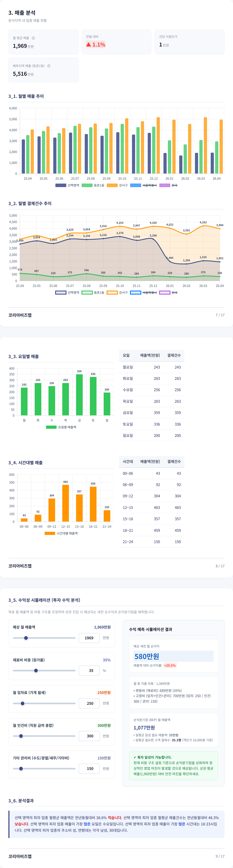
Task: Click the 월 인건비 slider handle
Action: (x=21, y=736)
